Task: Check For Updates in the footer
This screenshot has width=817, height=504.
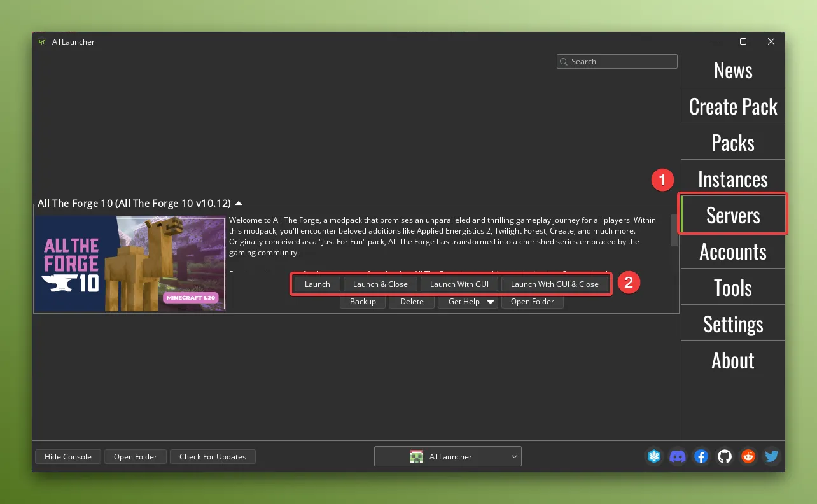Action: click(x=213, y=456)
